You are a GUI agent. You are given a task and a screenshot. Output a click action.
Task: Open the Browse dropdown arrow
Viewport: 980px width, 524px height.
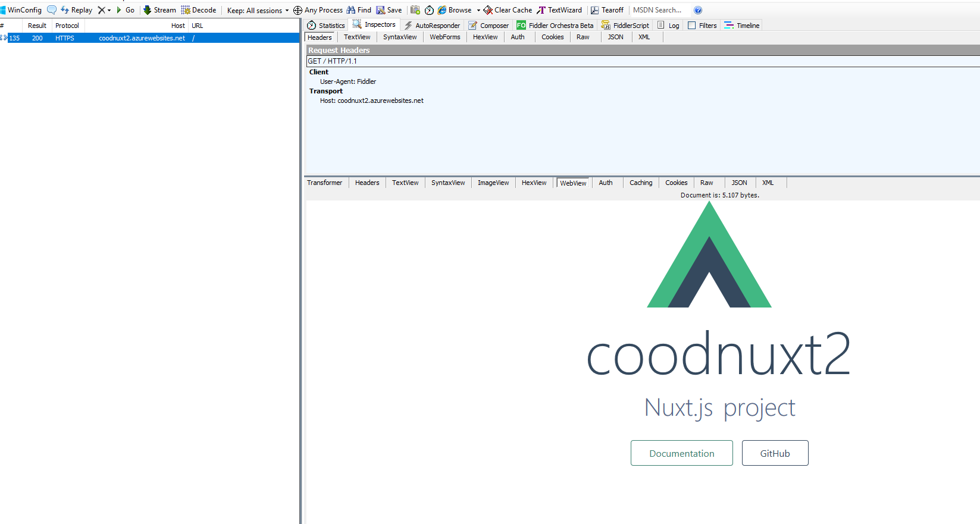[478, 10]
